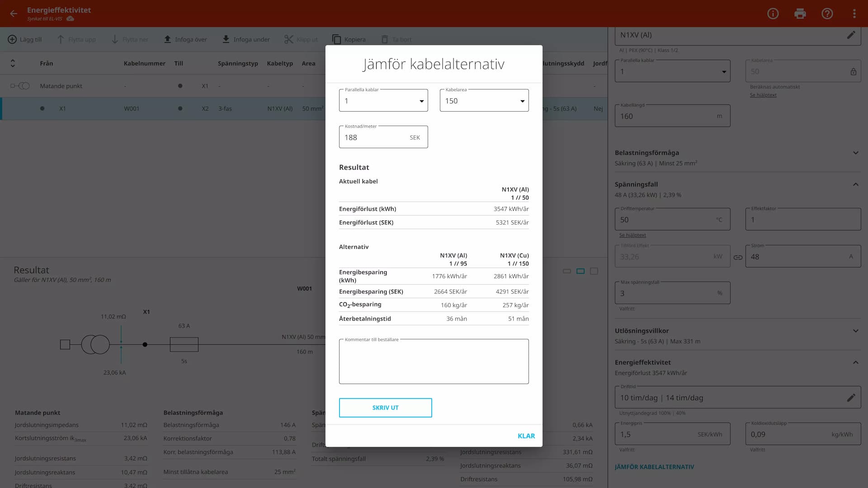The image size is (868, 488).
Task: Edit Drifttid with pencil icon
Action: tap(851, 398)
